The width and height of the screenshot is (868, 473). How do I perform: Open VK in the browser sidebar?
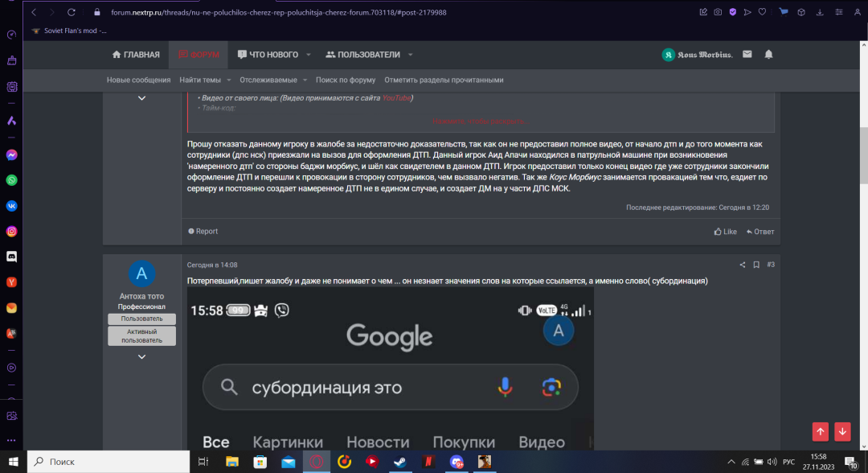pos(12,205)
